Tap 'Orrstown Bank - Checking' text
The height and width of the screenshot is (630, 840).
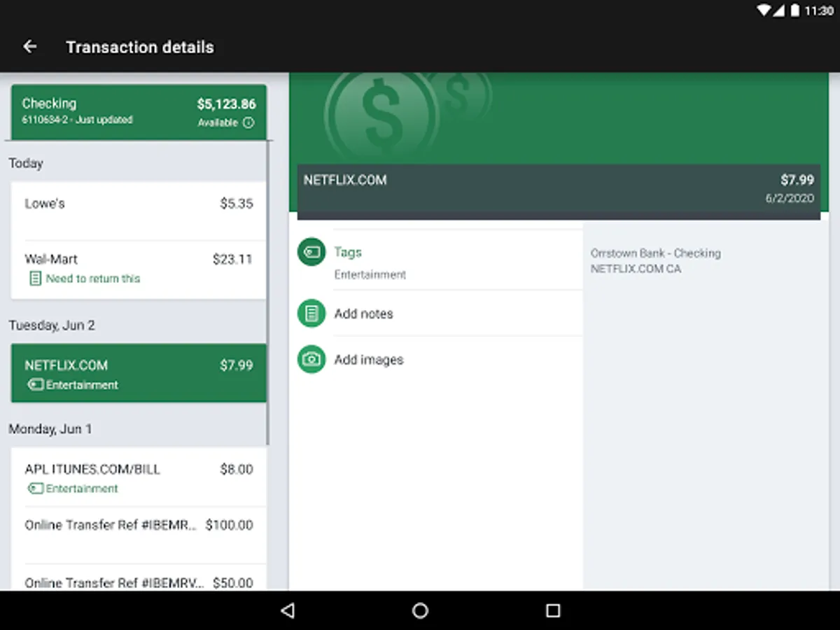tap(655, 253)
